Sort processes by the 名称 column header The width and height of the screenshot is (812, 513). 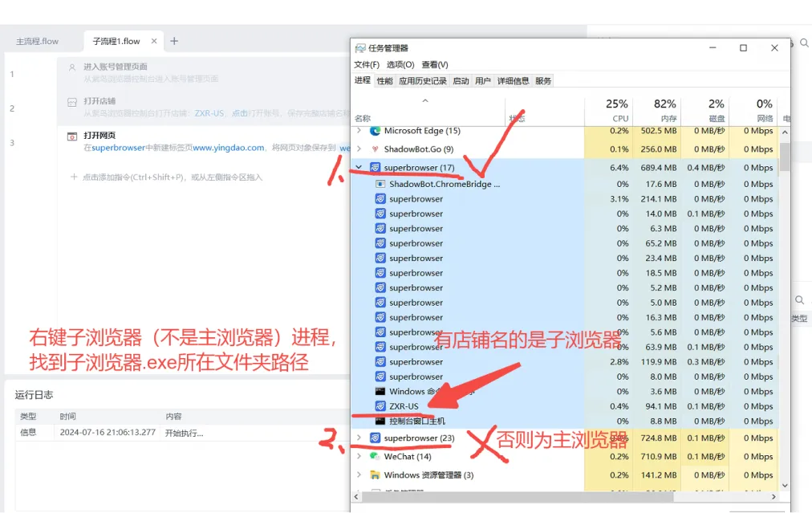[x=429, y=110]
